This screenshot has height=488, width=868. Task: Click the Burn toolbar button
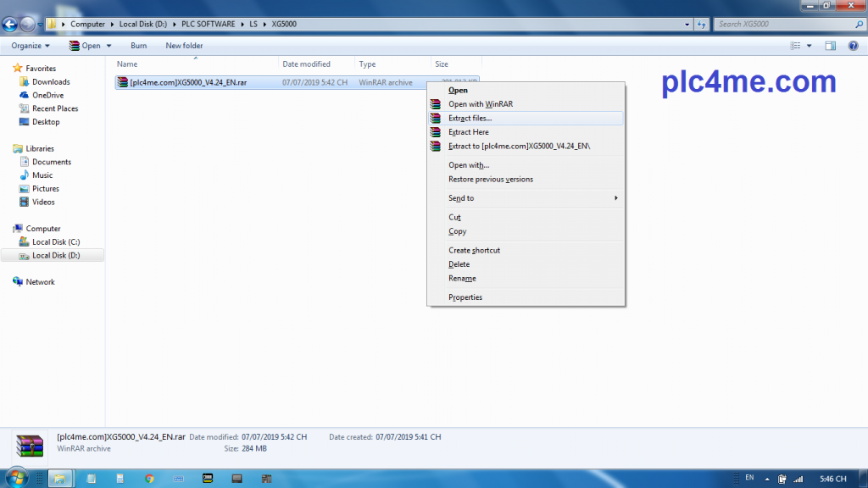click(138, 46)
